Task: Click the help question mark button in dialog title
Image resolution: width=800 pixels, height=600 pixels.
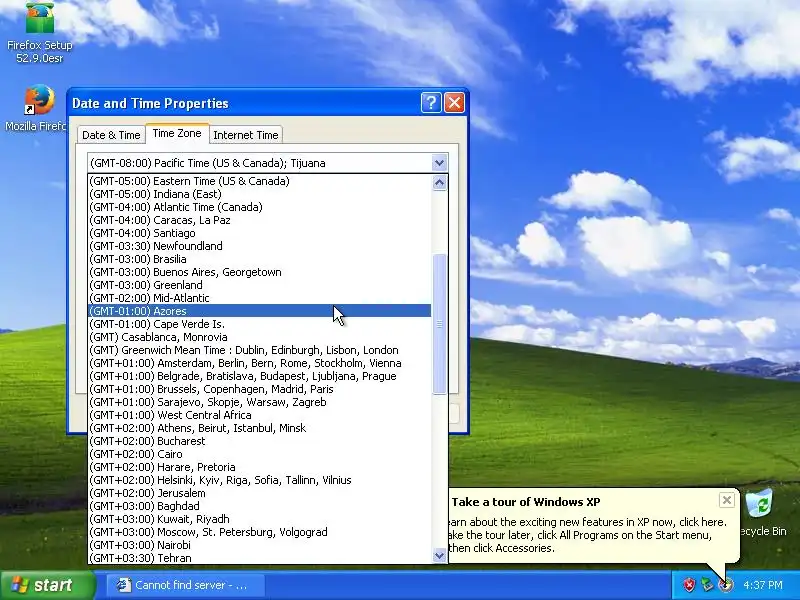Action: coord(431,103)
